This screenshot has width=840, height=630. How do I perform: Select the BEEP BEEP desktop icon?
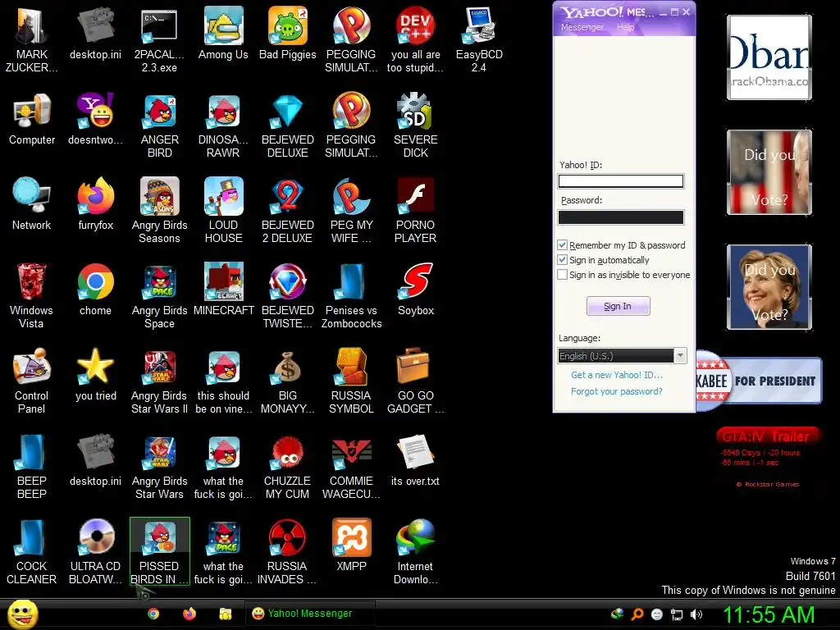32,466
